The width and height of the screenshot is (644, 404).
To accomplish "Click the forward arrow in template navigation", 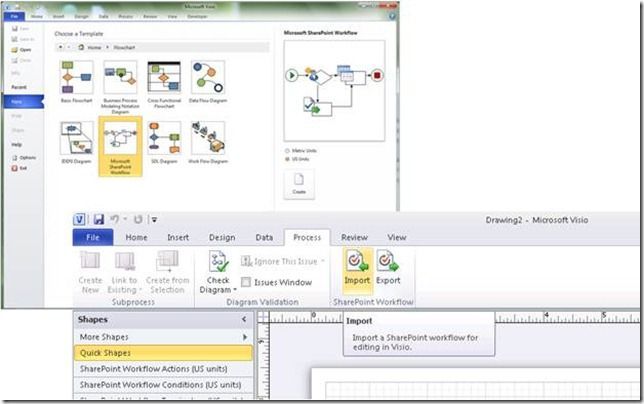I will (x=69, y=47).
